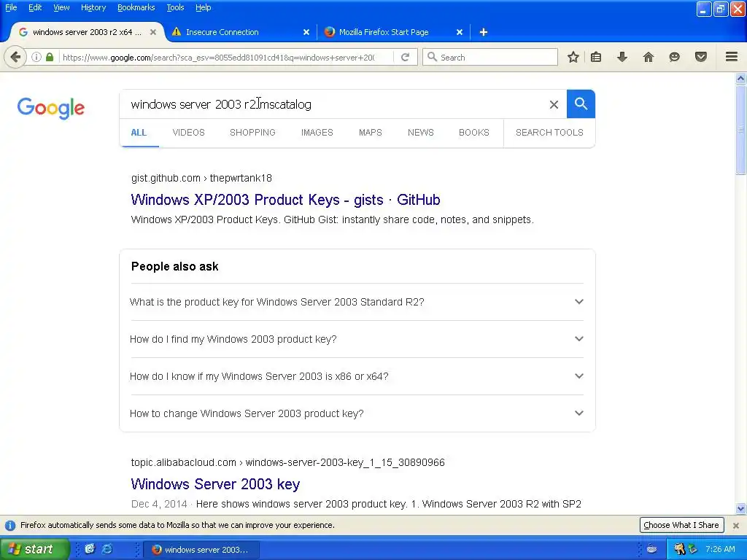This screenshot has width=747, height=560.
Task: Open the Pocket icon in toolbar
Action: 701,57
